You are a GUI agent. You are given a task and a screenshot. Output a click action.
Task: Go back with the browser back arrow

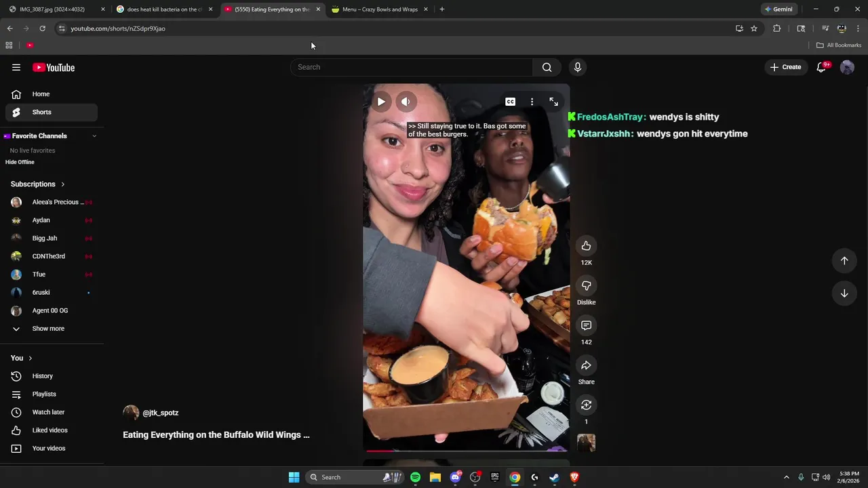(10, 28)
